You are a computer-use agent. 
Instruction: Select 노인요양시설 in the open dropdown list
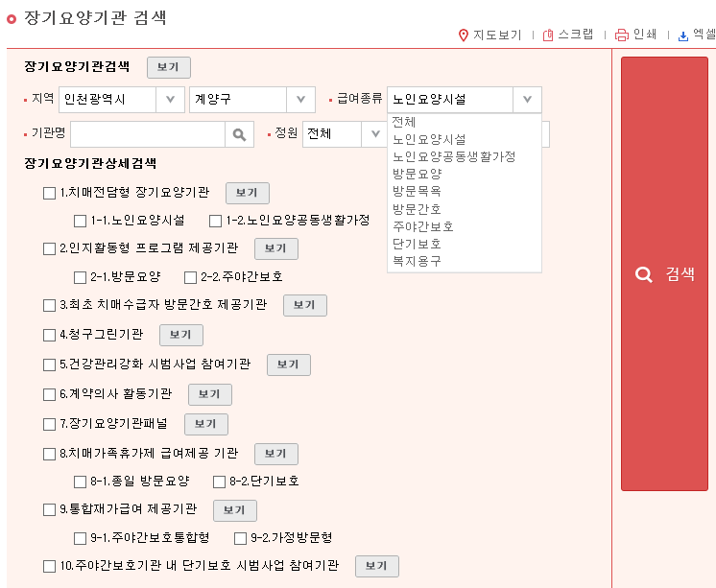point(464,139)
